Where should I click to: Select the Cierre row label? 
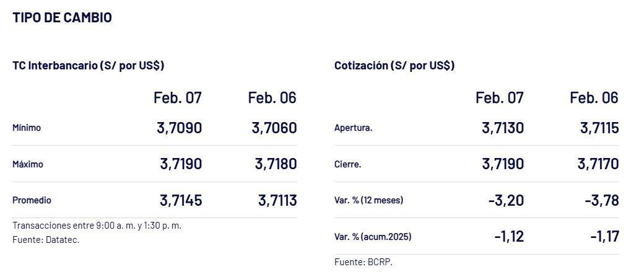click(347, 164)
